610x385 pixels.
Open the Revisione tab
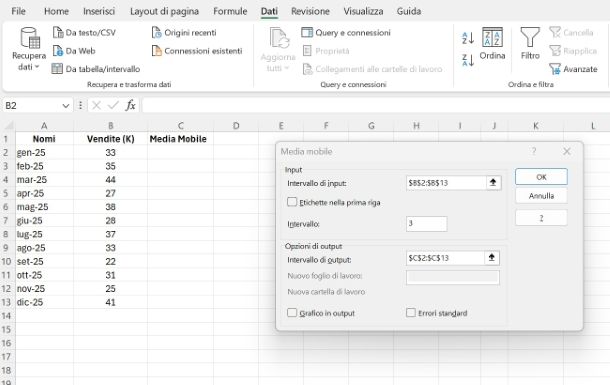(x=310, y=11)
